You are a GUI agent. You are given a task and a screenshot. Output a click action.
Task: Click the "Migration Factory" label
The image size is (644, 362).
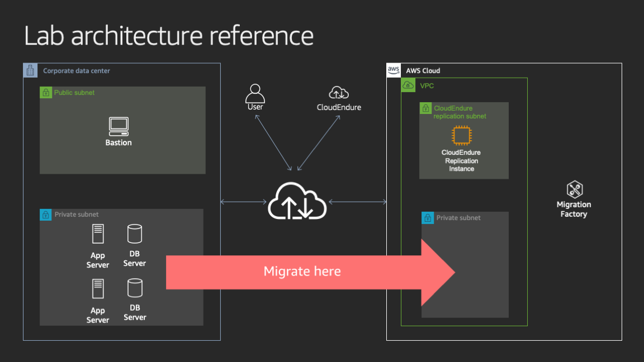coord(574,209)
